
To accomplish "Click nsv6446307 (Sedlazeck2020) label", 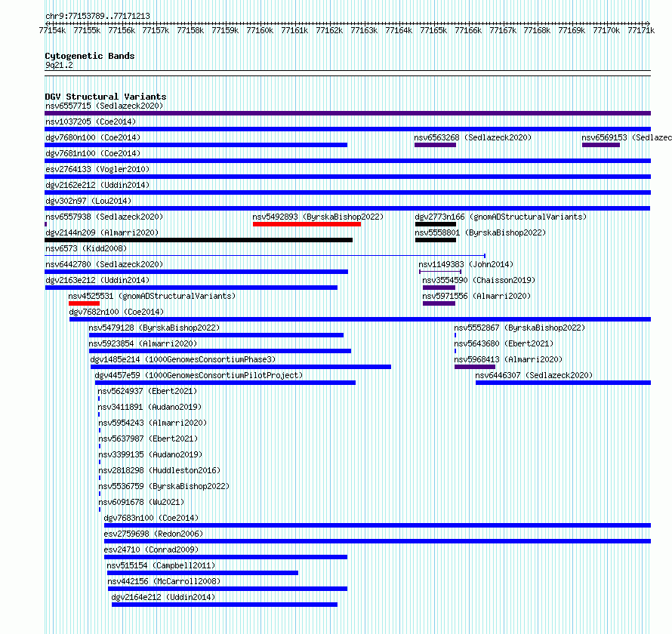I will click(534, 375).
